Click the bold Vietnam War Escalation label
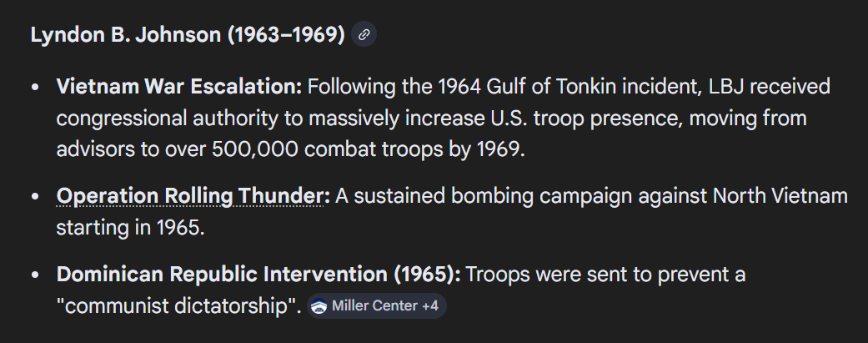Image resolution: width=868 pixels, height=343 pixels. (x=178, y=88)
